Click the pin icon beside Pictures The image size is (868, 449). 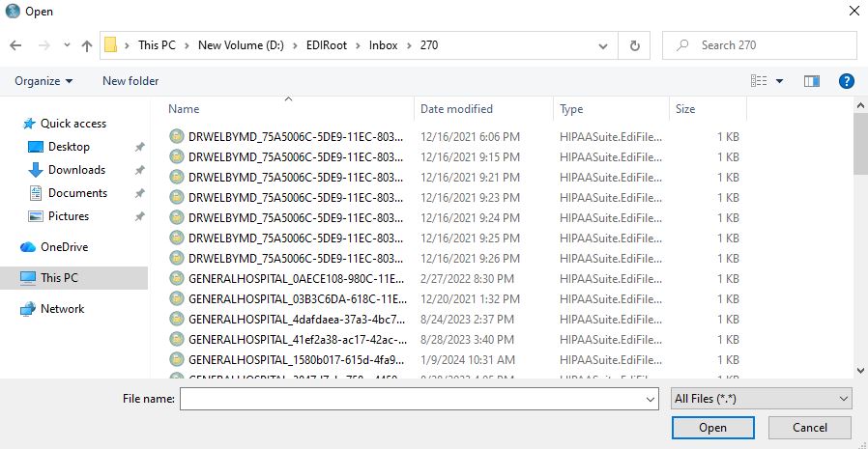coord(140,216)
